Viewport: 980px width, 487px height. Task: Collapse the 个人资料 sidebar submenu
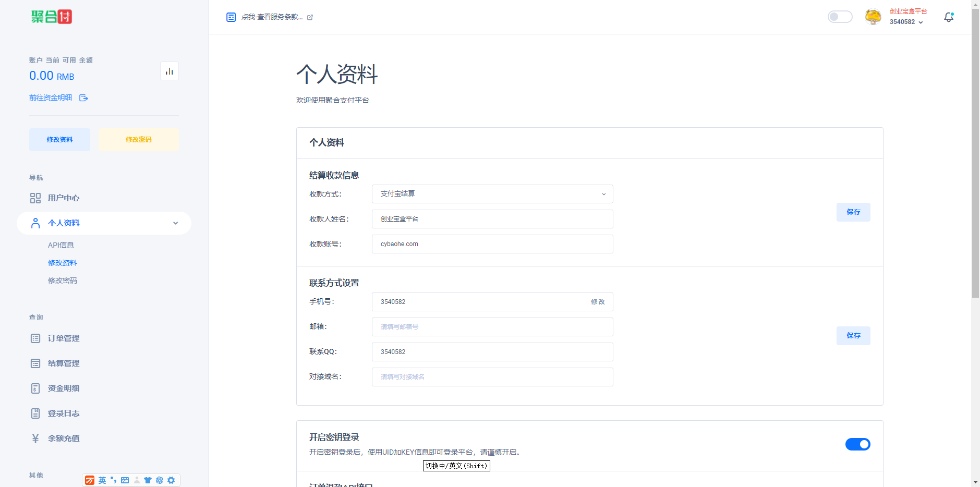click(x=175, y=223)
